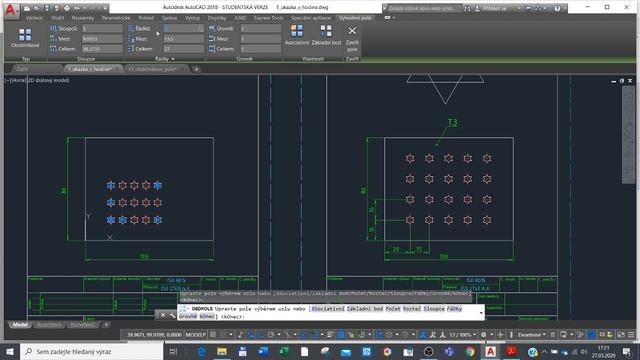Open the 2D drátový model visual style menu
This screenshot has height=360, width=640.
pyautogui.click(x=48, y=80)
